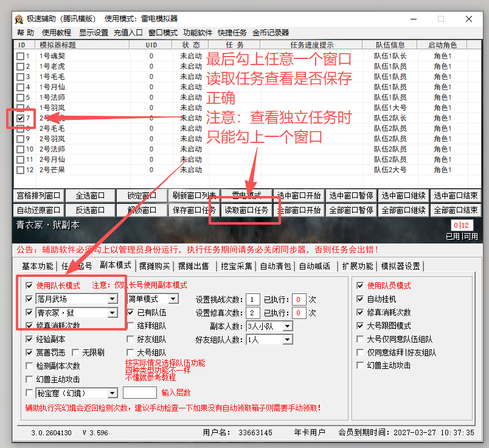Check the box for row 1号老虎
The height and width of the screenshot is (448, 489).
[x=21, y=66]
